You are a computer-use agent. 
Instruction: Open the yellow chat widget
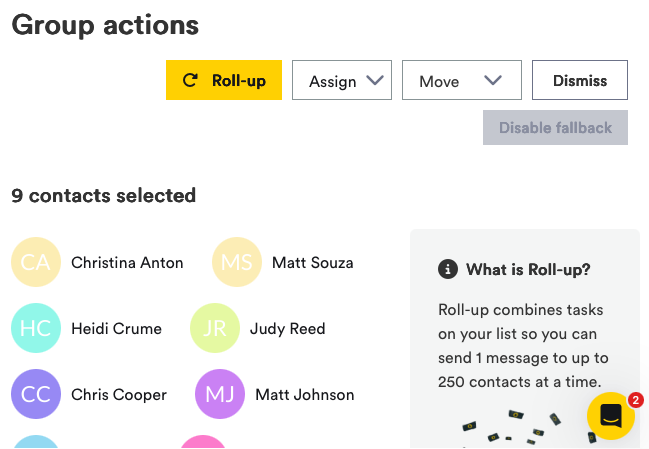(611, 416)
